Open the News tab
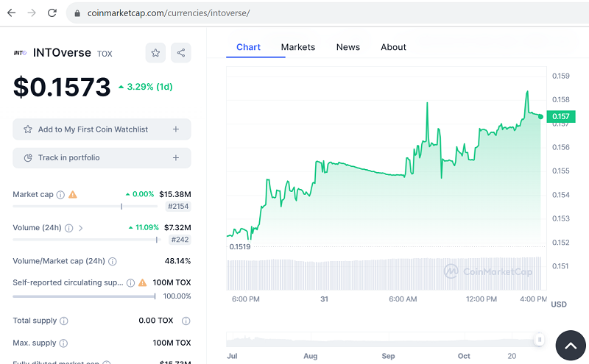 (x=348, y=47)
